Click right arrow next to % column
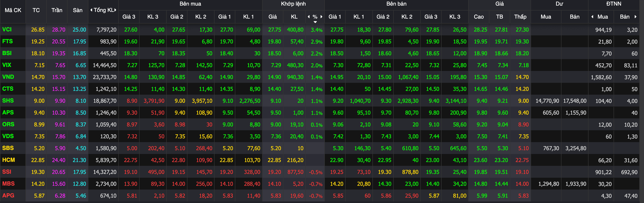The image size is (644, 203). click(321, 17)
